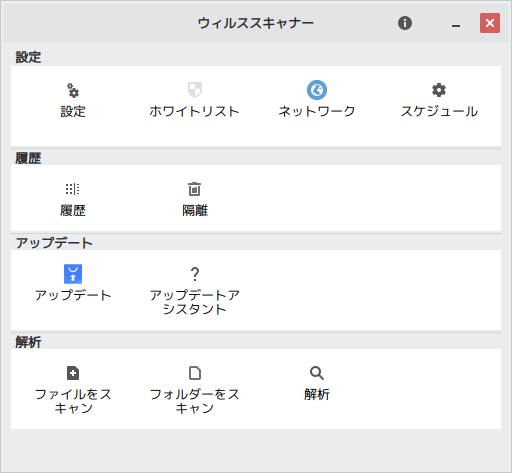The image size is (512, 473).
Task: Click the 隔離 trash can icon
Action: (x=195, y=189)
